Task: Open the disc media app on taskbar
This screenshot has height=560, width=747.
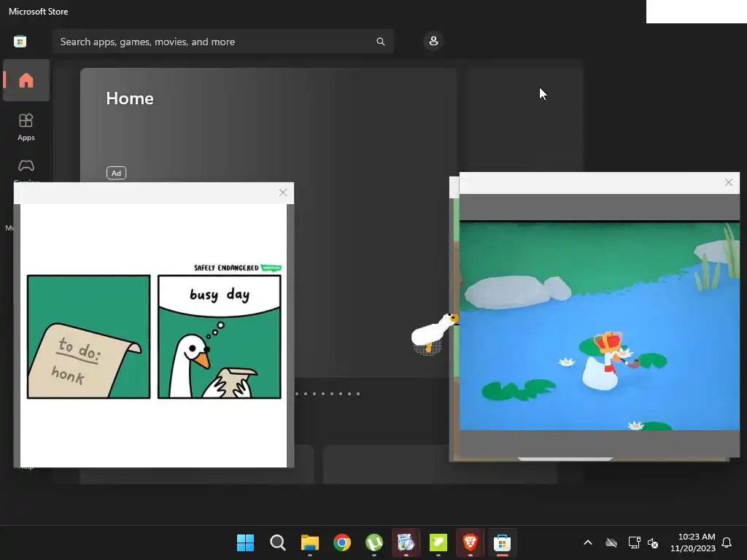Action: pyautogui.click(x=406, y=542)
